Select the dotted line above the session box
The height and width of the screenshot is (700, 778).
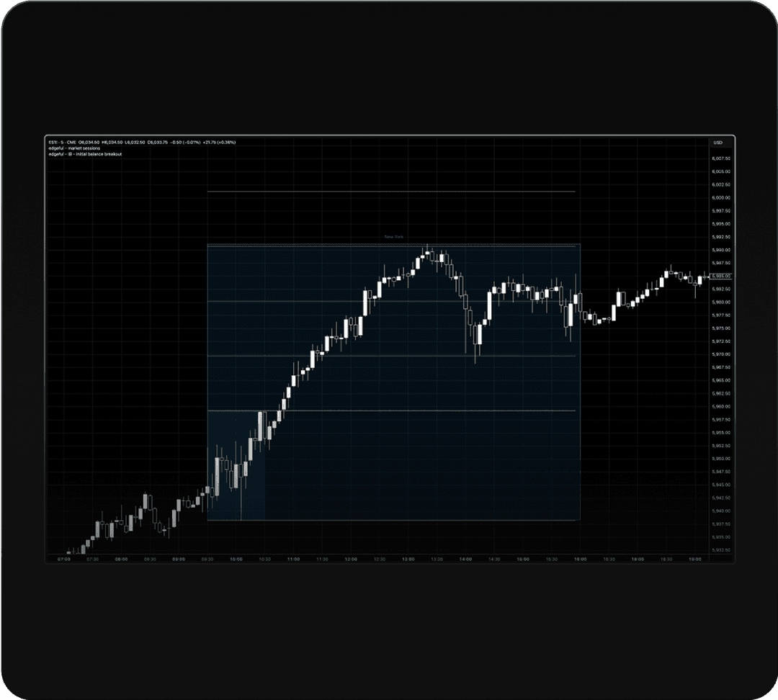coord(391,192)
